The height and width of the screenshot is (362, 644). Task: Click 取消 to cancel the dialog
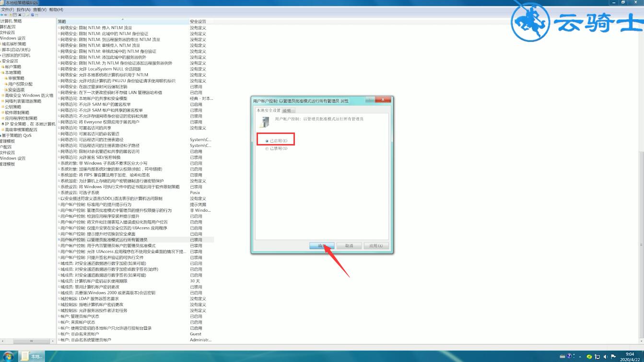(x=349, y=246)
